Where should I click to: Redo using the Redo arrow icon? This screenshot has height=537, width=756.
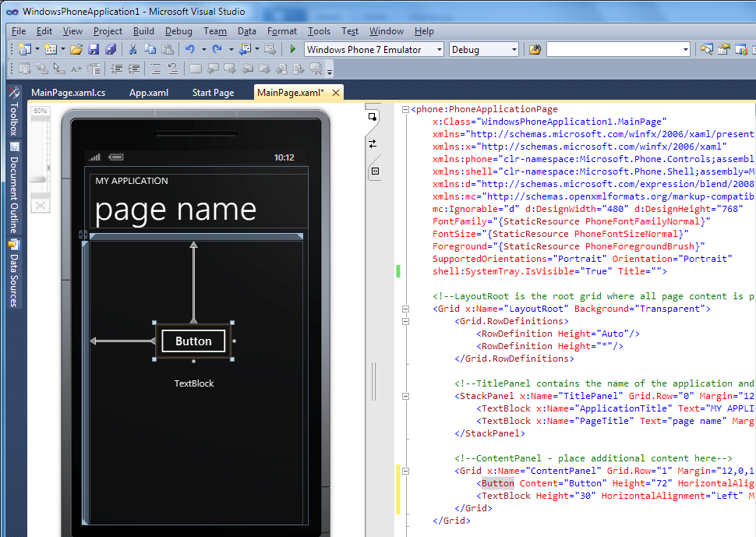tap(217, 49)
